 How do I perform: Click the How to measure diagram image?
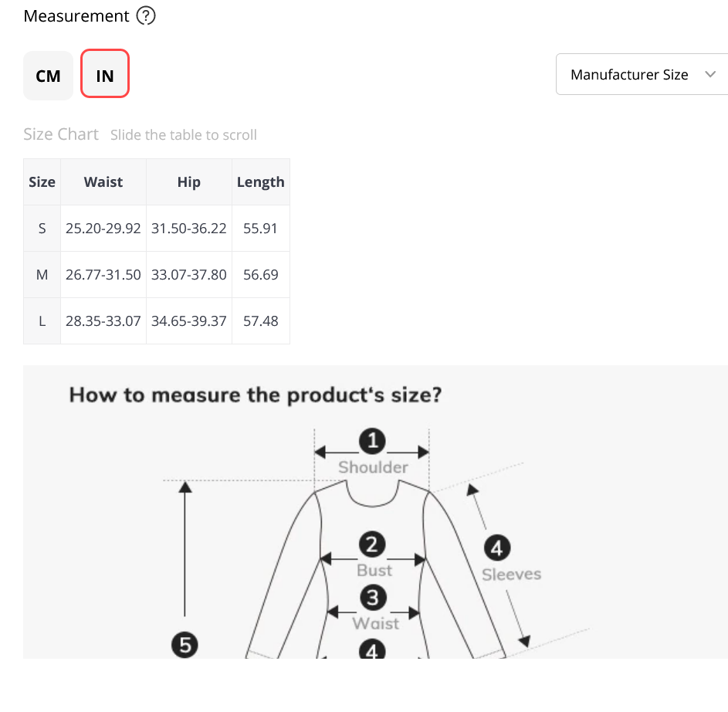tap(376, 512)
